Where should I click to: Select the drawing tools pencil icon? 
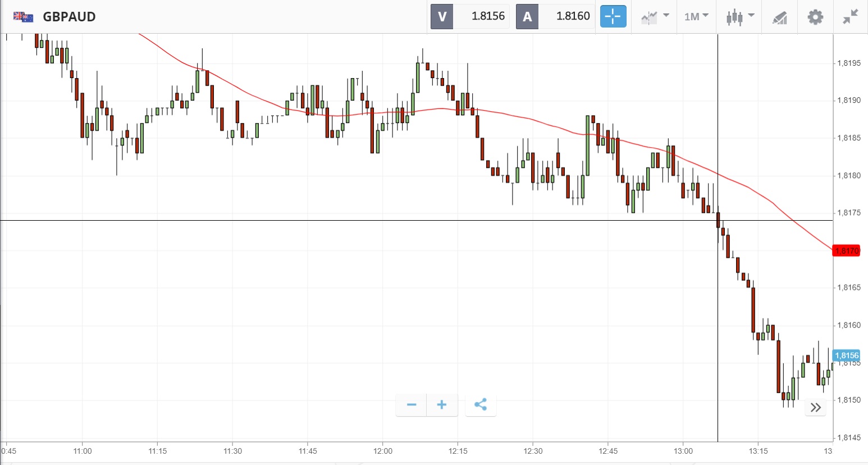pos(780,17)
